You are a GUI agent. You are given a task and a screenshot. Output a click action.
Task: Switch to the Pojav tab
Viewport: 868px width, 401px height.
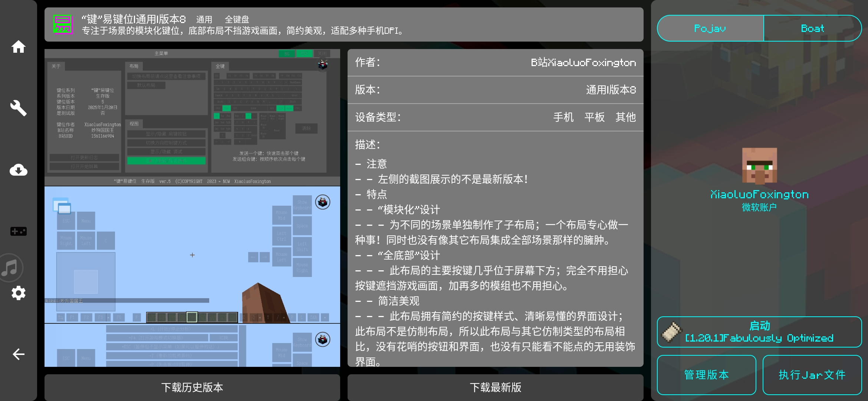[710, 28]
